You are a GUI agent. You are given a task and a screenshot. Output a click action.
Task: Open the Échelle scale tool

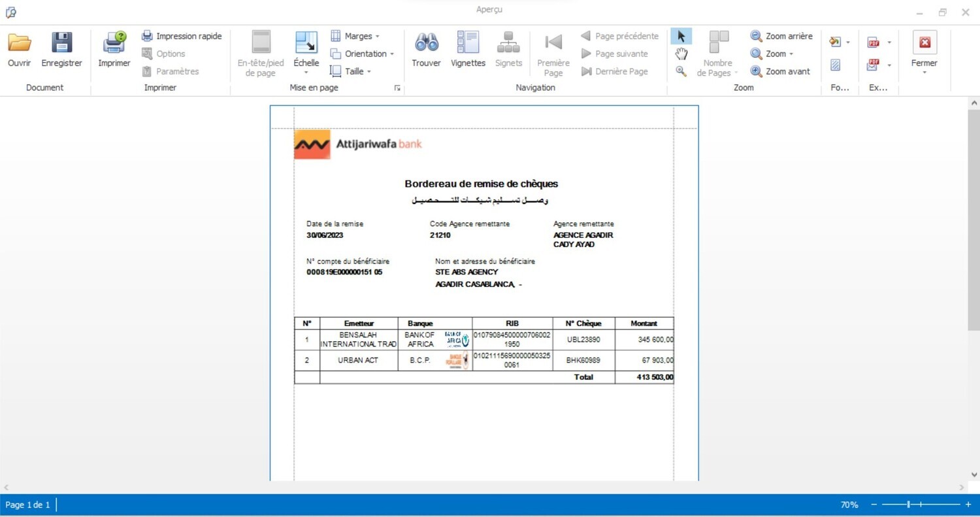(x=306, y=52)
